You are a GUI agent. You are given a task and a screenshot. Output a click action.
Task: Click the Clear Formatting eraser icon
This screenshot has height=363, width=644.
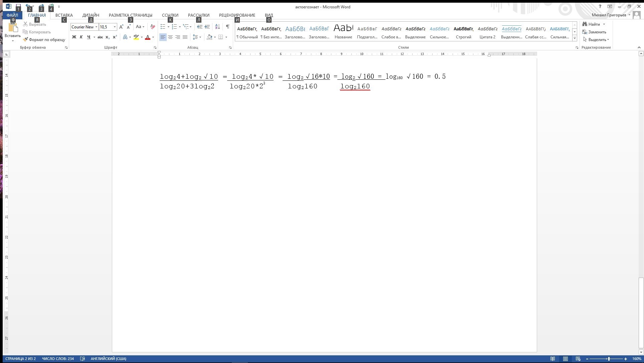pyautogui.click(x=153, y=27)
